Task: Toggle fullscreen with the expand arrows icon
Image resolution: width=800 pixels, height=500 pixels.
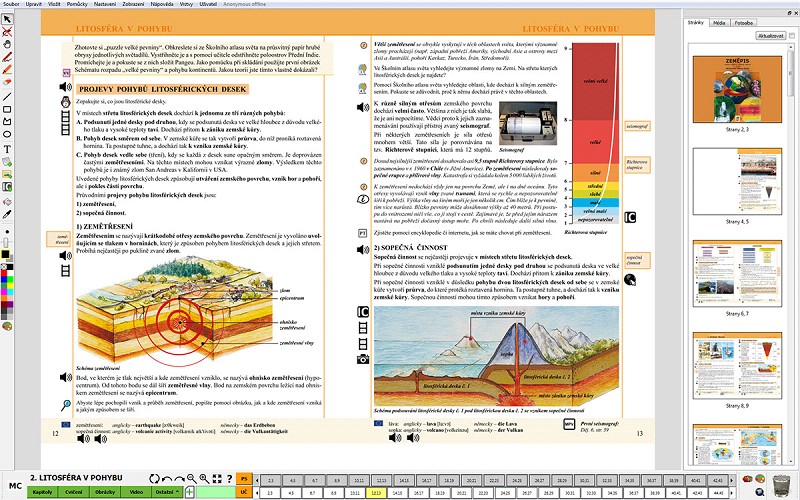Action: [217, 479]
